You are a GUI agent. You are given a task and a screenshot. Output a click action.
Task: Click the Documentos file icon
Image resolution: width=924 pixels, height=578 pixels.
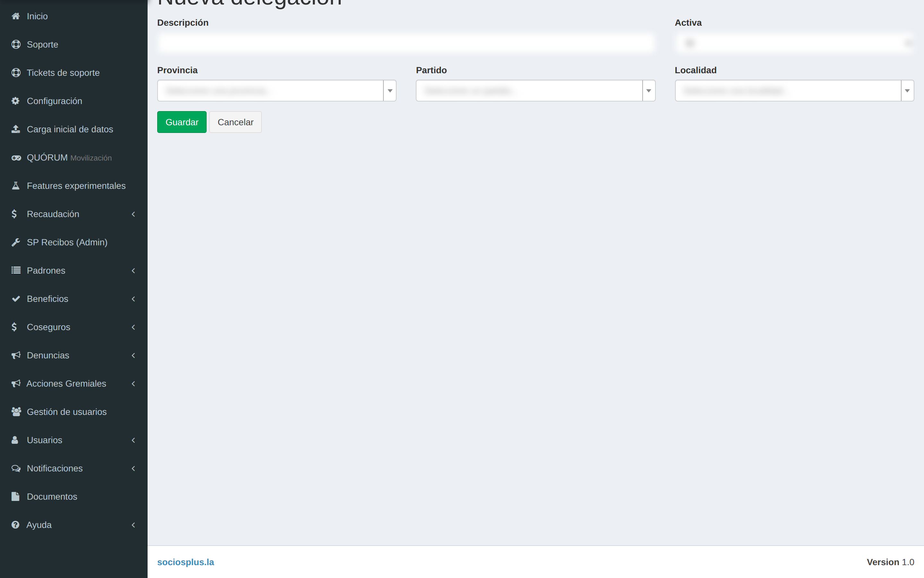point(15,496)
